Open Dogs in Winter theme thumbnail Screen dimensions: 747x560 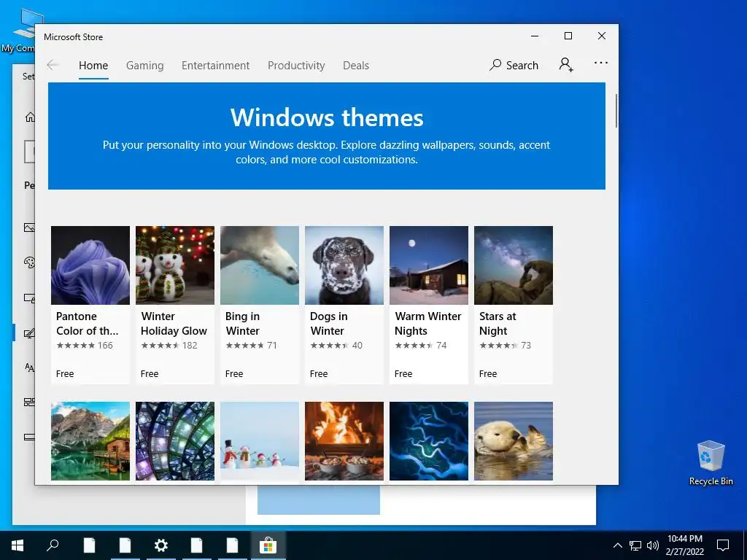(344, 265)
